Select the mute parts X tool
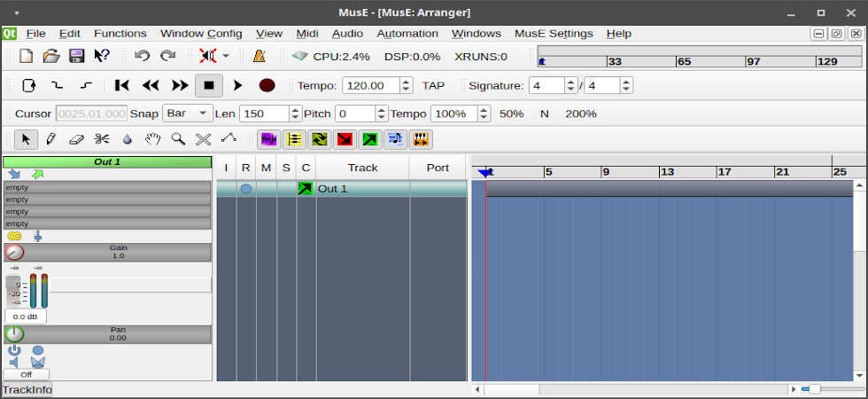868x399 pixels. point(204,139)
